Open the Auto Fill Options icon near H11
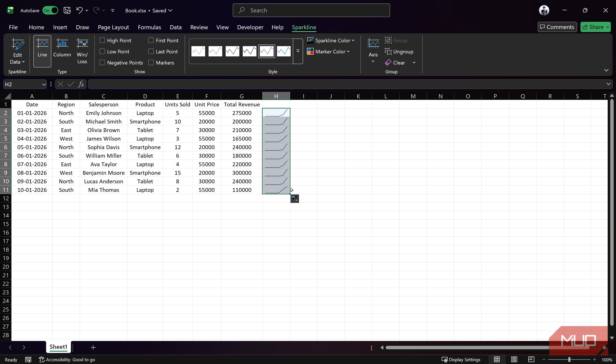616x364 pixels. tap(295, 199)
